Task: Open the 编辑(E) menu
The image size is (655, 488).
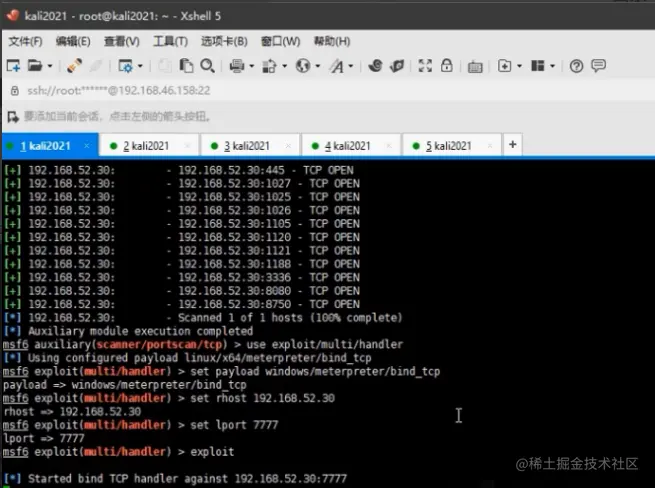Action: 73,41
